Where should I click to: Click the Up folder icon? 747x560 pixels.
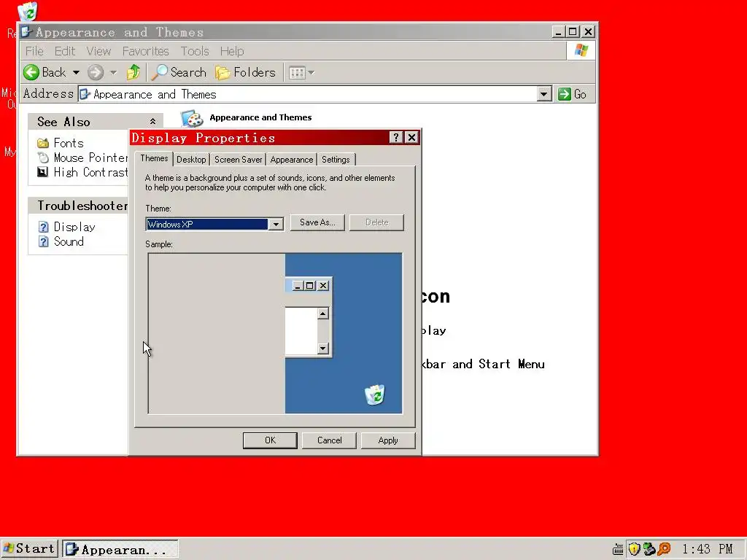tap(133, 72)
